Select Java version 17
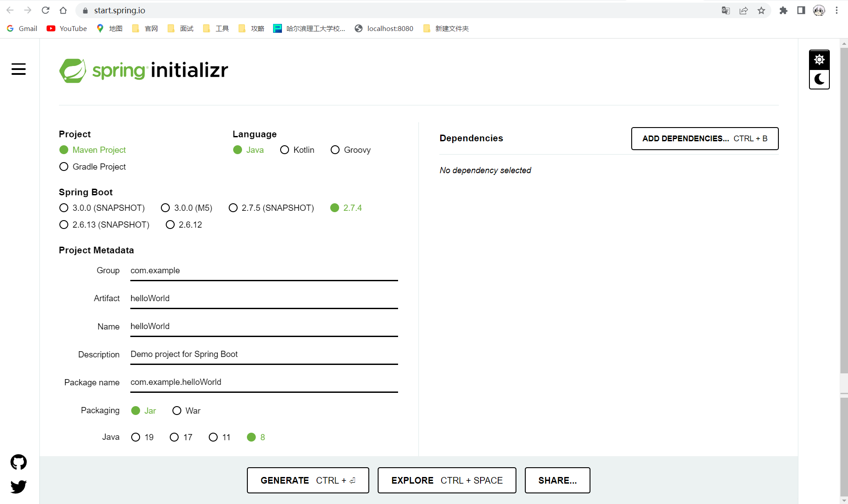This screenshot has height=504, width=848. (181, 437)
